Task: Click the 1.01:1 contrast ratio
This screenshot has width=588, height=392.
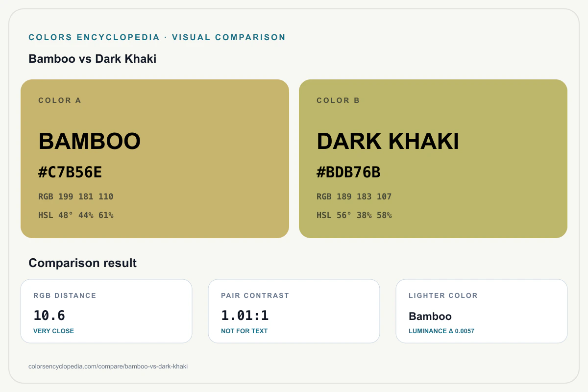Action: click(245, 316)
